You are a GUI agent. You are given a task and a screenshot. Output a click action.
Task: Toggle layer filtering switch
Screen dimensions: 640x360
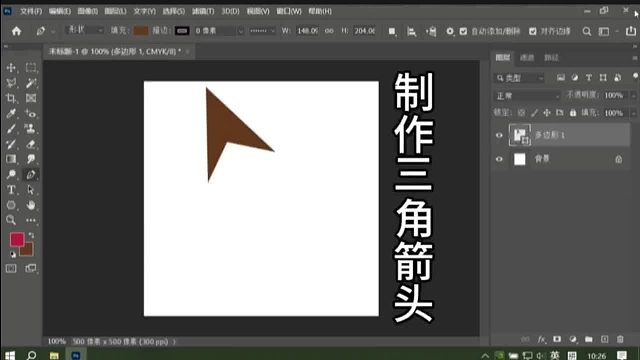(x=635, y=76)
